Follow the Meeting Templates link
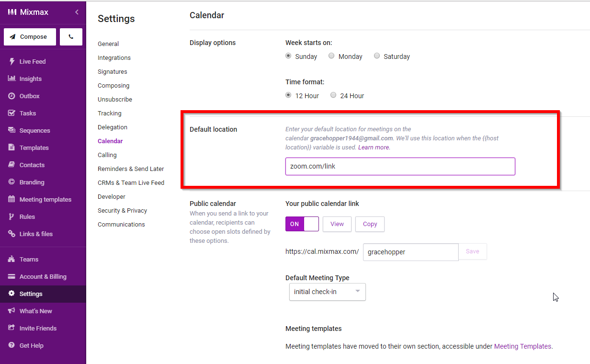This screenshot has height=364, width=590. click(x=522, y=346)
